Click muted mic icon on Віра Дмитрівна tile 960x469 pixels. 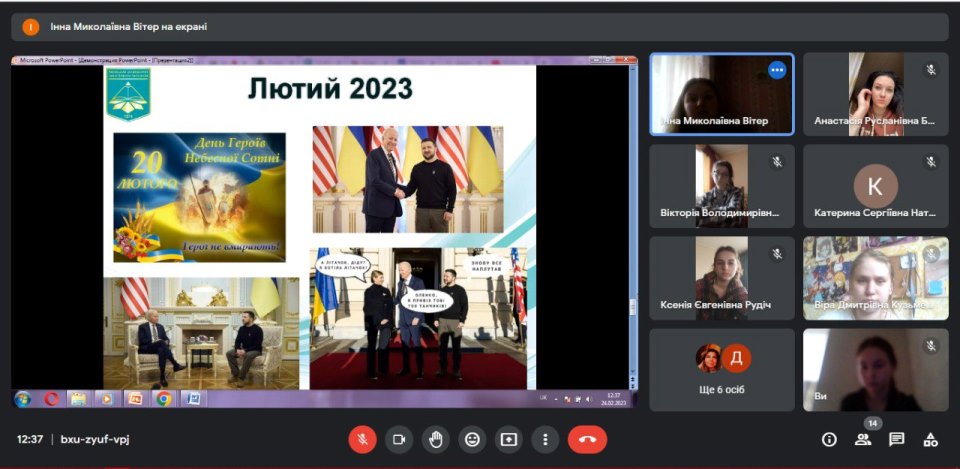pos(931,253)
